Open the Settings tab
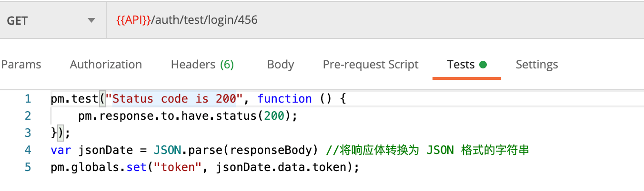 pyautogui.click(x=536, y=65)
